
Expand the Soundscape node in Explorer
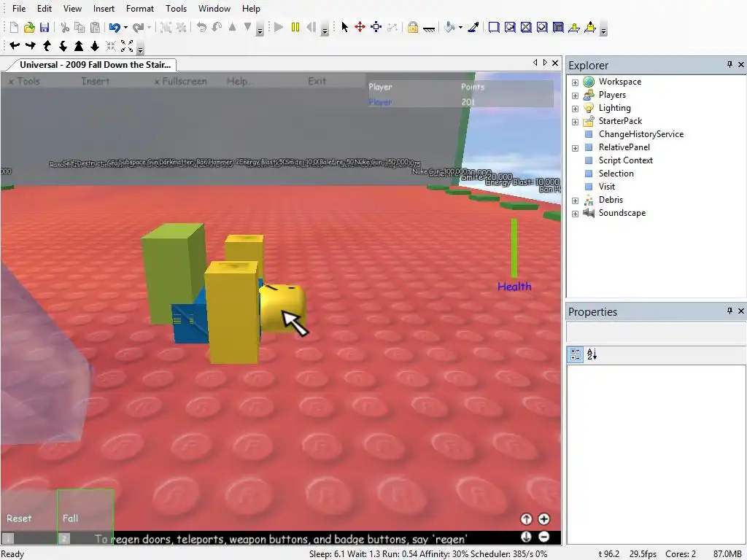(575, 214)
